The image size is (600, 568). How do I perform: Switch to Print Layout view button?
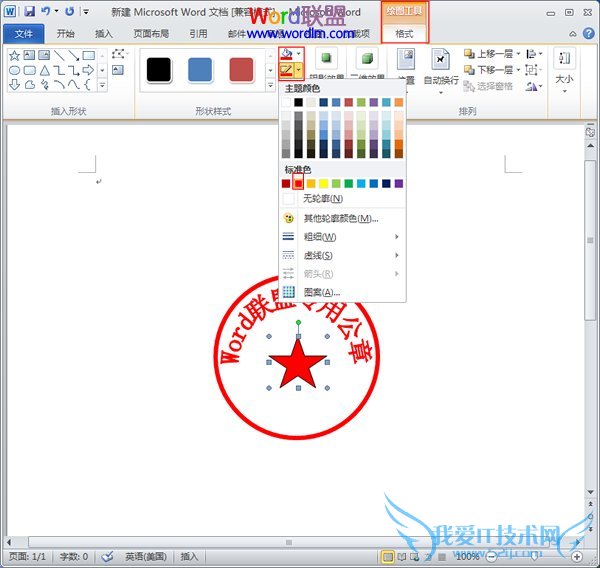388,557
